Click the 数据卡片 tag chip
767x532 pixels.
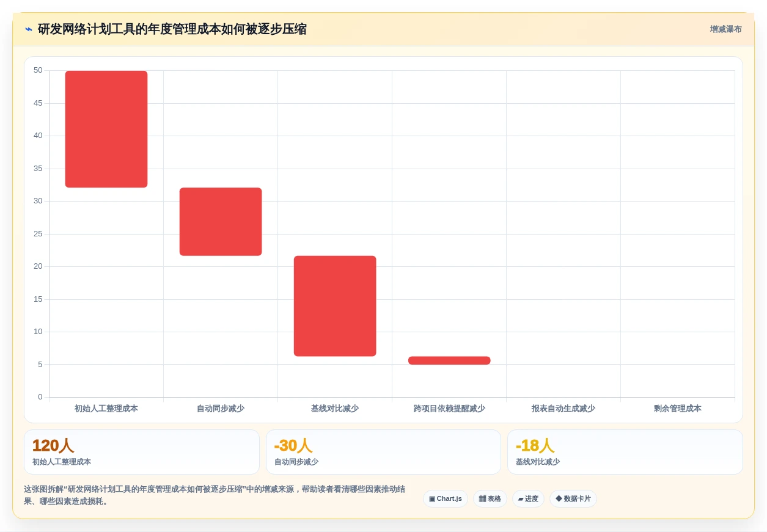[573, 498]
